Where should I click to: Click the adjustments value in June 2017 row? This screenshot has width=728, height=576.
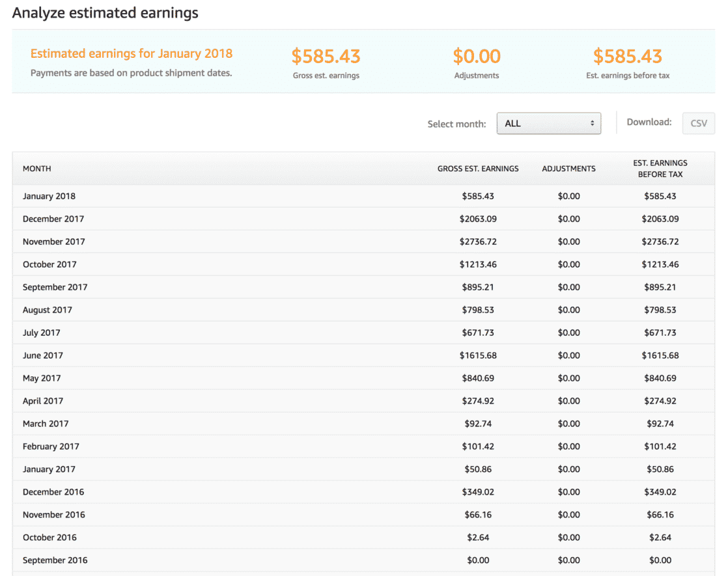[x=568, y=355]
